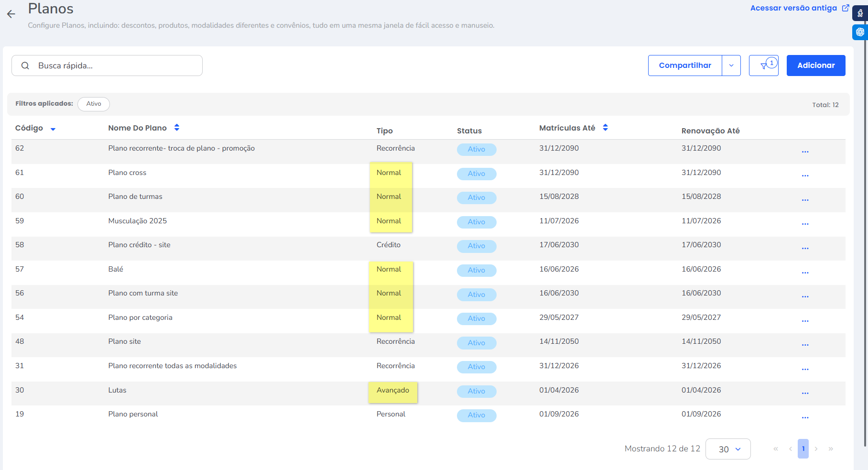The image size is (868, 470).
Task: Click the Ativo applied filter chip
Action: (94, 104)
